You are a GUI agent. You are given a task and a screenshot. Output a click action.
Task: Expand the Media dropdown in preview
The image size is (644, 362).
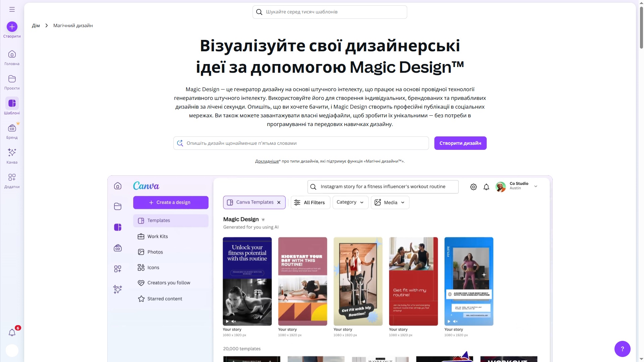tap(390, 202)
